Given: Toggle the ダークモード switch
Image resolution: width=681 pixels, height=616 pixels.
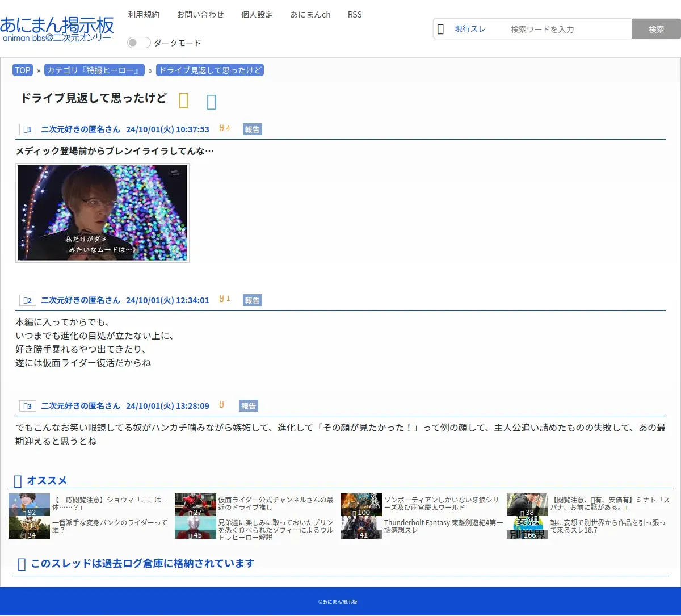Looking at the screenshot, I should coord(138,43).
